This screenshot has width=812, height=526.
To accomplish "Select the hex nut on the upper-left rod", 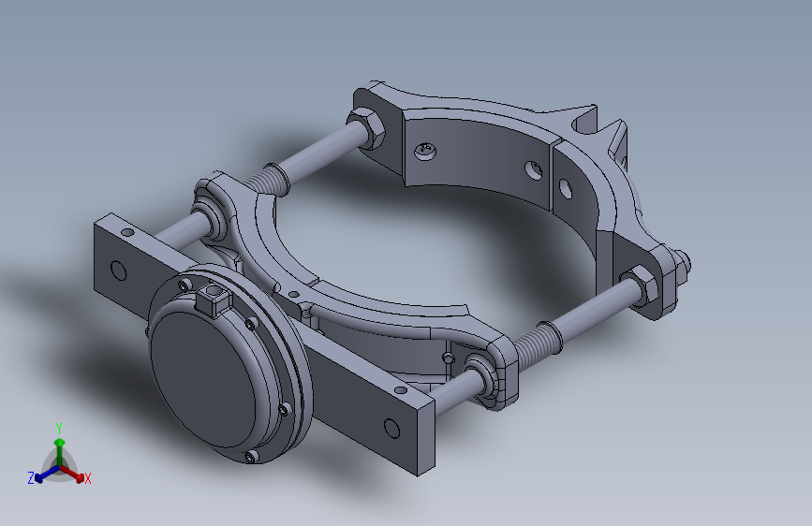I will 368,128.
